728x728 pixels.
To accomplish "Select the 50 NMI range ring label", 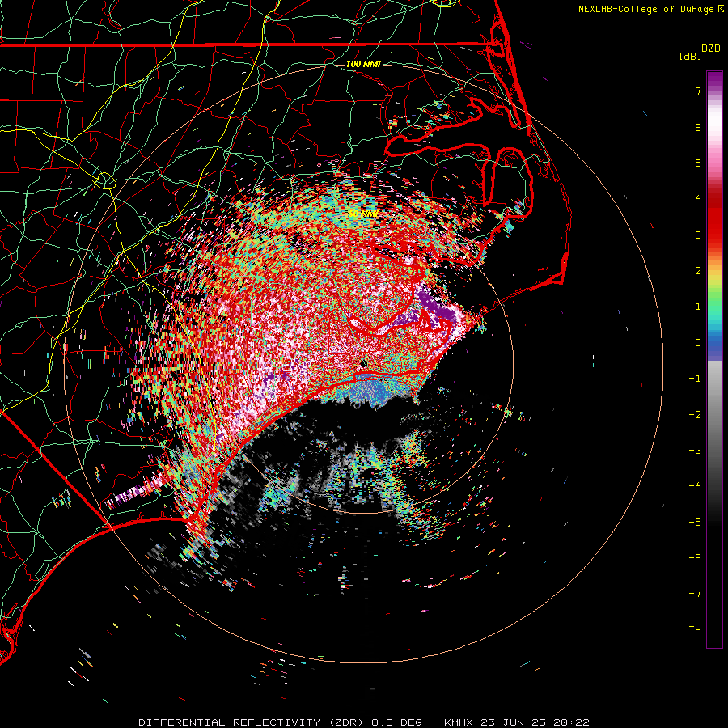I will [x=363, y=214].
